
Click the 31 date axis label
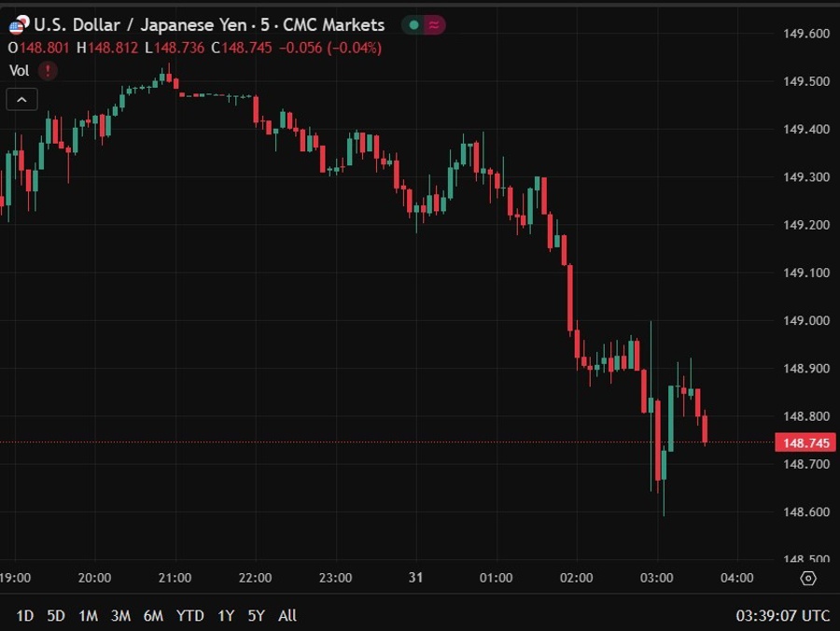tap(415, 578)
